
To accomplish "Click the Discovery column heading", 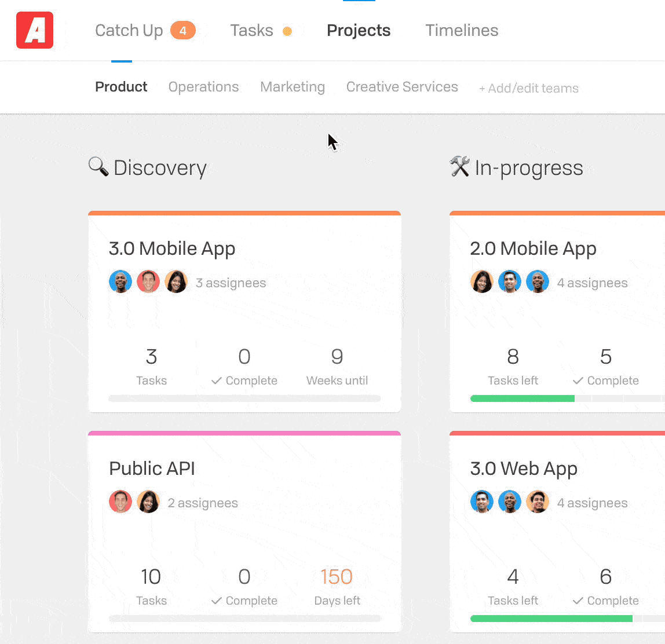I will pos(160,168).
